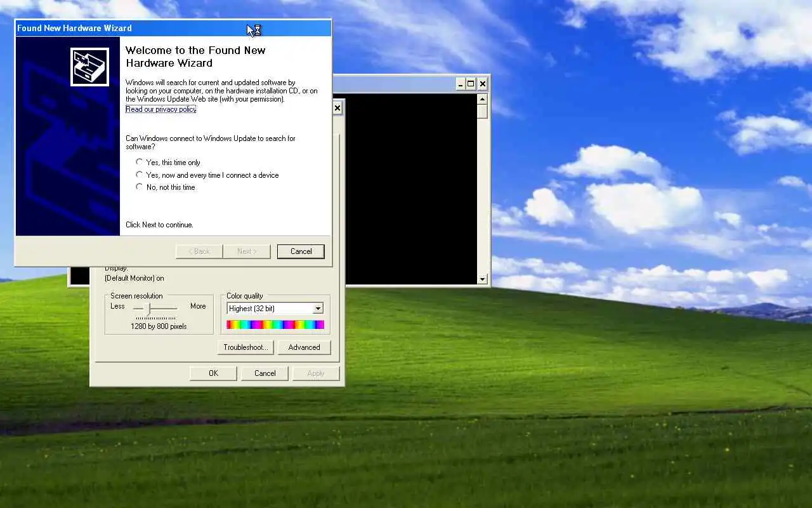Click the color quality rainbow preview bar
Image resolution: width=812 pixels, height=508 pixels.
tap(275, 324)
